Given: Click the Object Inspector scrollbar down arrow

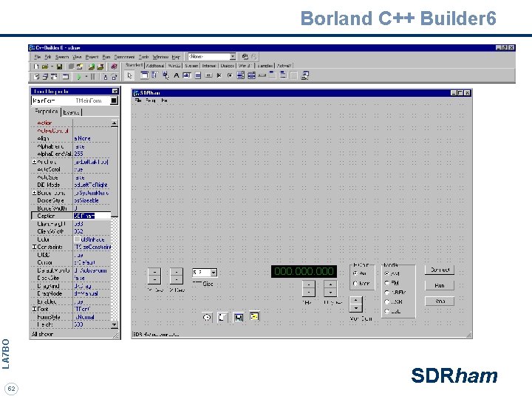Looking at the screenshot, I should tap(114, 324).
